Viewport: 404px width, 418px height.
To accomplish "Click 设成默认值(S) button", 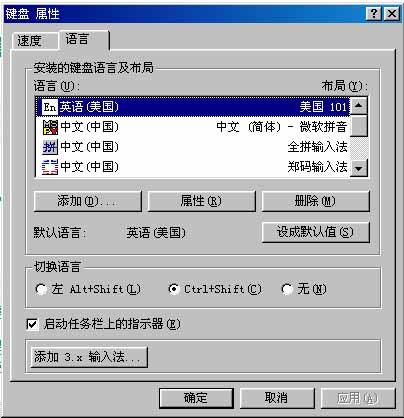I will pyautogui.click(x=315, y=232).
